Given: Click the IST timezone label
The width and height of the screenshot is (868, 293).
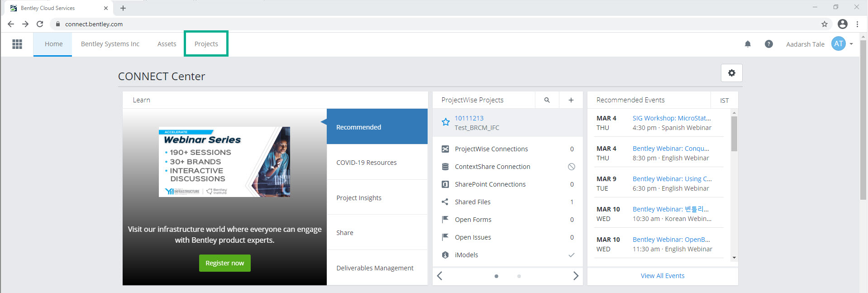Looking at the screenshot, I should coord(724,101).
